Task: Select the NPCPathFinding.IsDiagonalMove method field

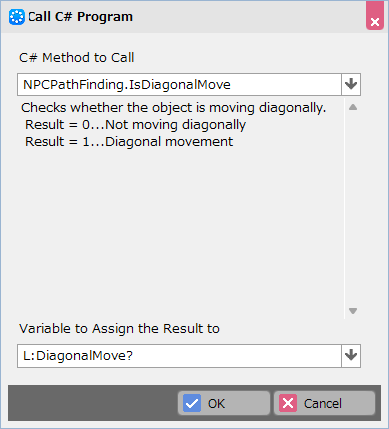Action: point(179,84)
